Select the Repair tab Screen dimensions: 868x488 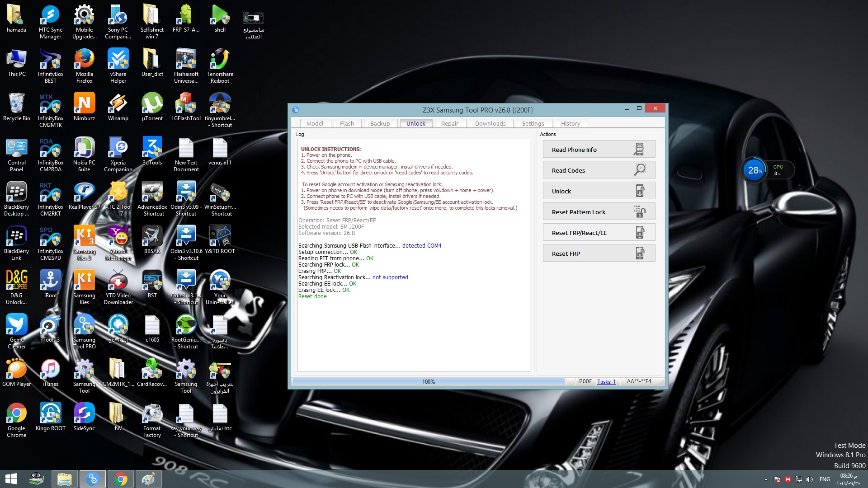pyautogui.click(x=449, y=123)
